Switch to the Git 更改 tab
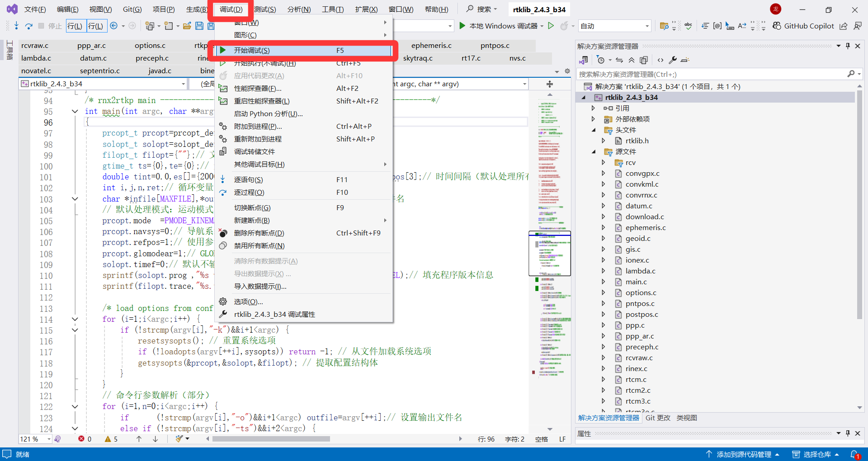Viewport: 868px width, 461px height. (x=658, y=418)
